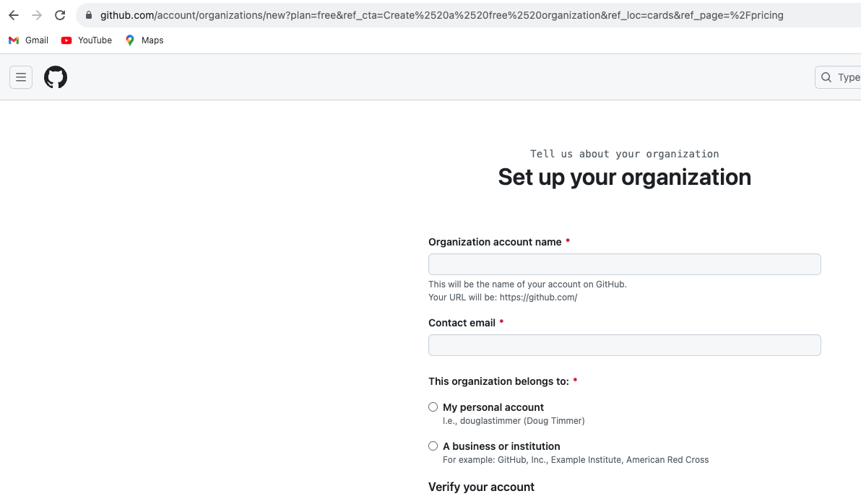Click the 'Your URL will be' hint text

tap(503, 297)
